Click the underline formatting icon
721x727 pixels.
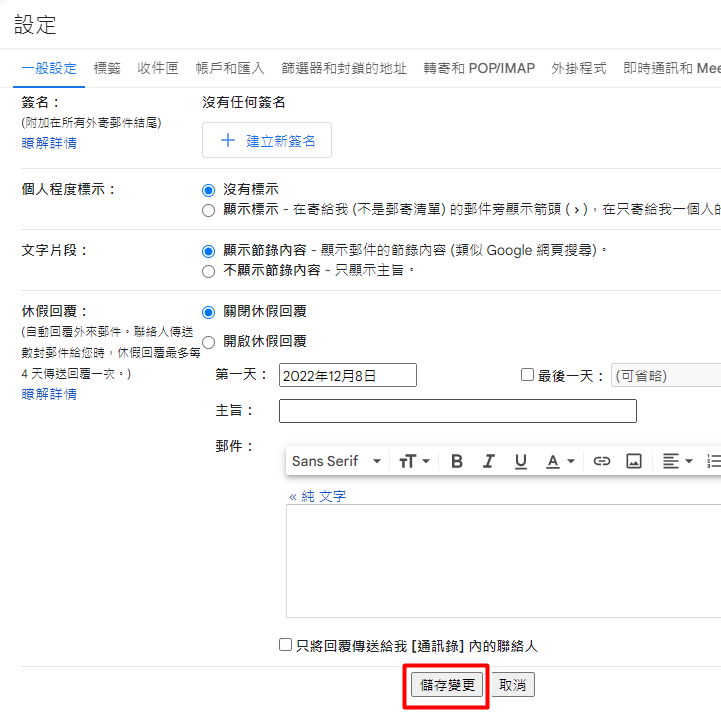point(521,461)
